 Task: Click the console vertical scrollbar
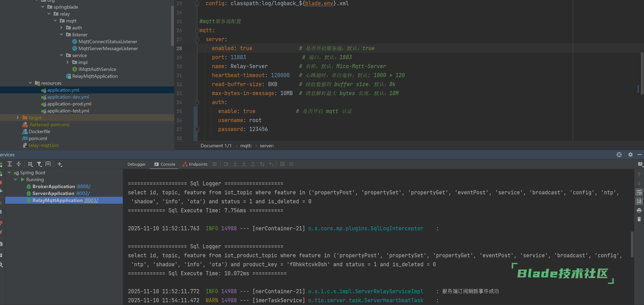pos(632,244)
